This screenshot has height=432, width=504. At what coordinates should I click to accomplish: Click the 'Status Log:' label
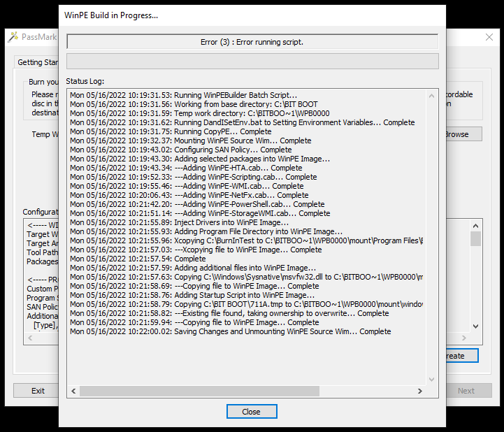coord(85,81)
